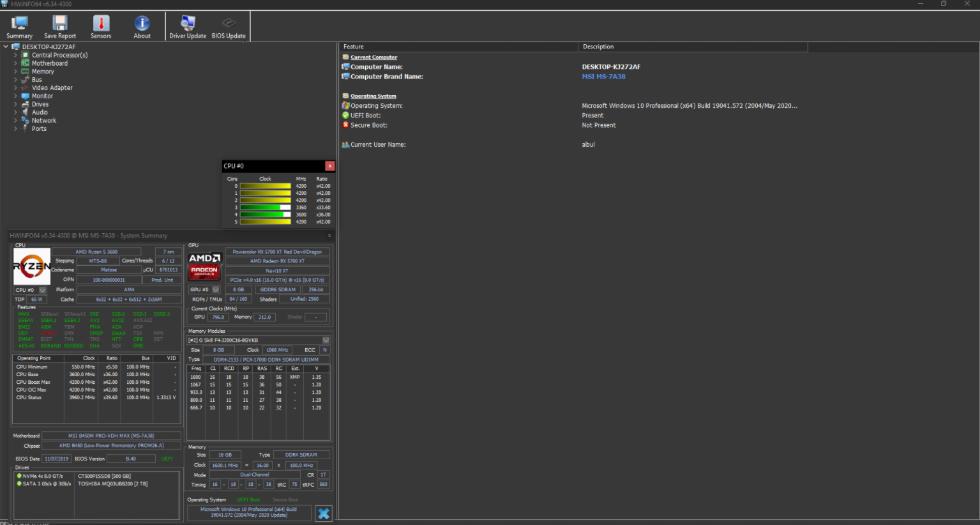Click the TOSHIBA MQ03UBB200 [2 TB] drive entry
The width and height of the screenshot is (980, 525).
(112, 483)
